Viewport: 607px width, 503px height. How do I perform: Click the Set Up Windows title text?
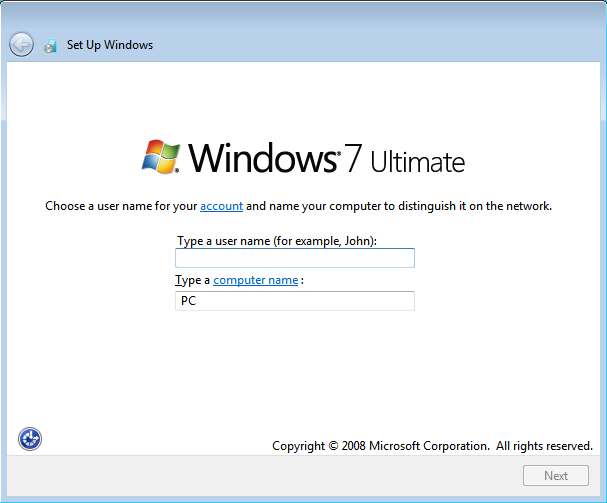[x=110, y=45]
